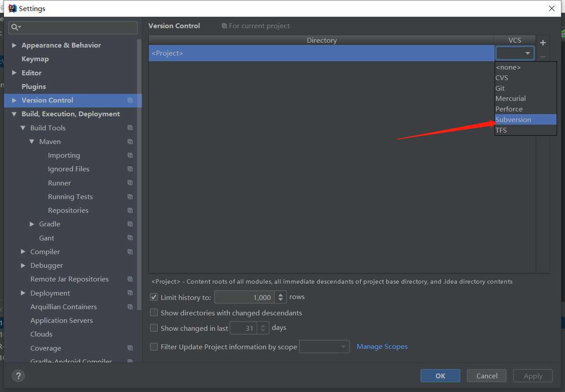Screen dimensions: 565x392
Task: Click the IntelliJ icon in Settings title bar
Action: point(13,8)
